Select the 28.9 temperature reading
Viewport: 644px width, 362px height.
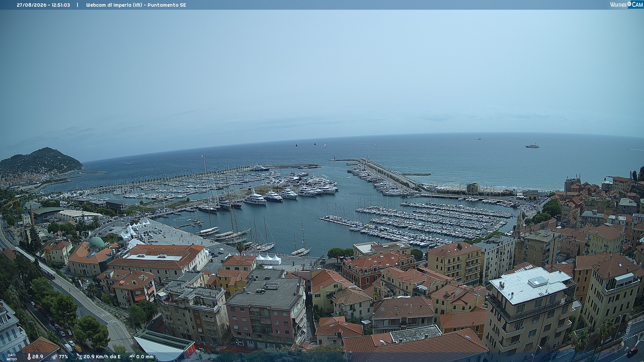(38, 357)
